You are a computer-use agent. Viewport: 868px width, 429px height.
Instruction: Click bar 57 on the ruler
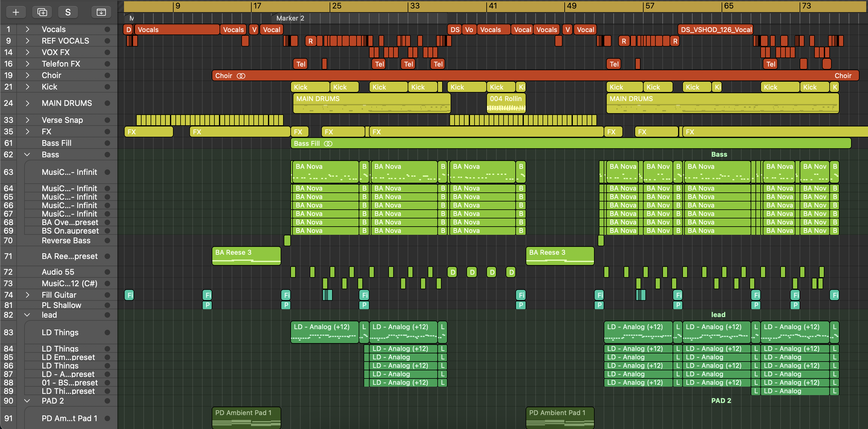coord(650,6)
